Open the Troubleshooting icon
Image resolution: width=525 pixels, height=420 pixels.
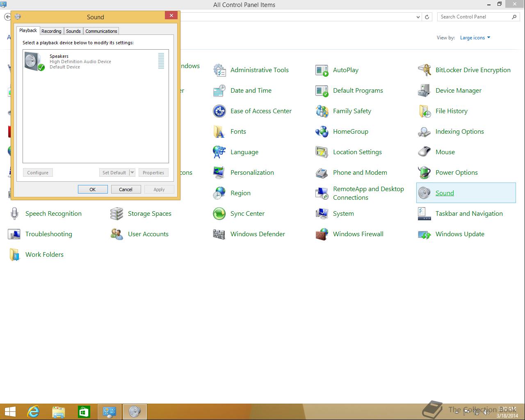tap(14, 234)
